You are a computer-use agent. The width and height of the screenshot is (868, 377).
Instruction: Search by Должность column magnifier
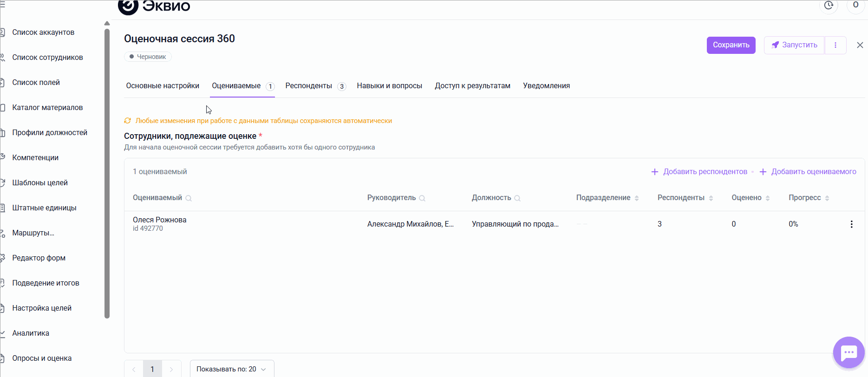point(517,198)
